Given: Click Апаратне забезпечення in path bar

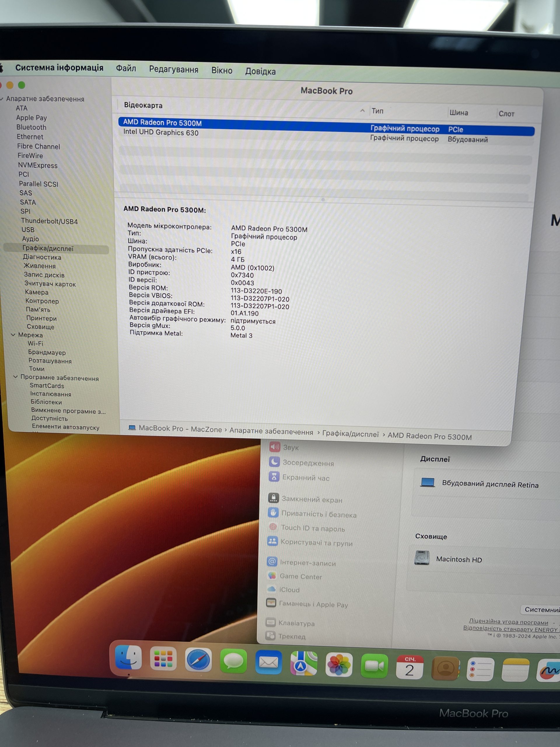Looking at the screenshot, I should 271,431.
